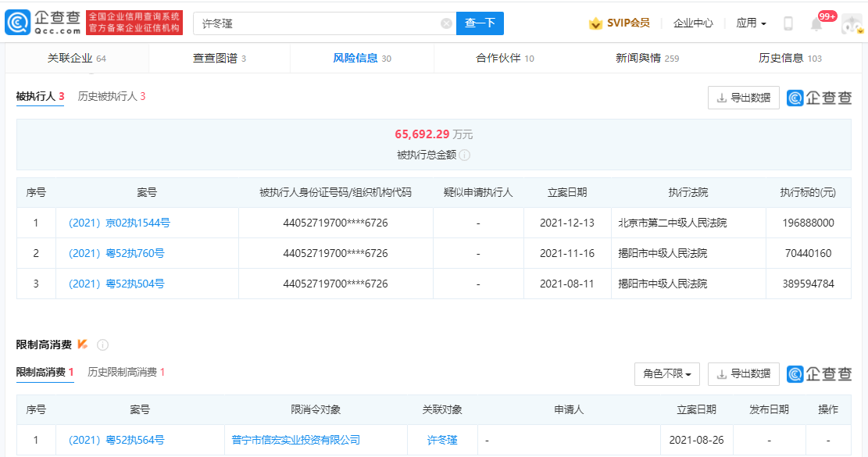Open the 历史信息 103 tab
The width and height of the screenshot is (868, 457).
(790, 58)
